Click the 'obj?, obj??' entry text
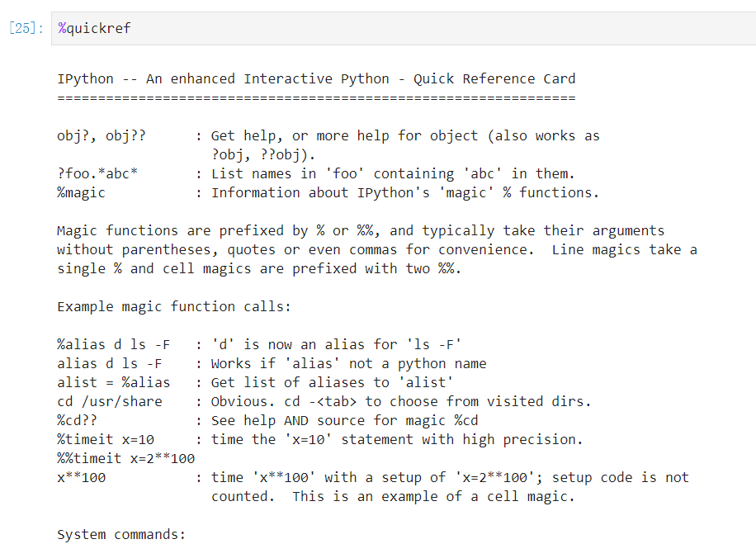This screenshot has width=756, height=544. [101, 136]
